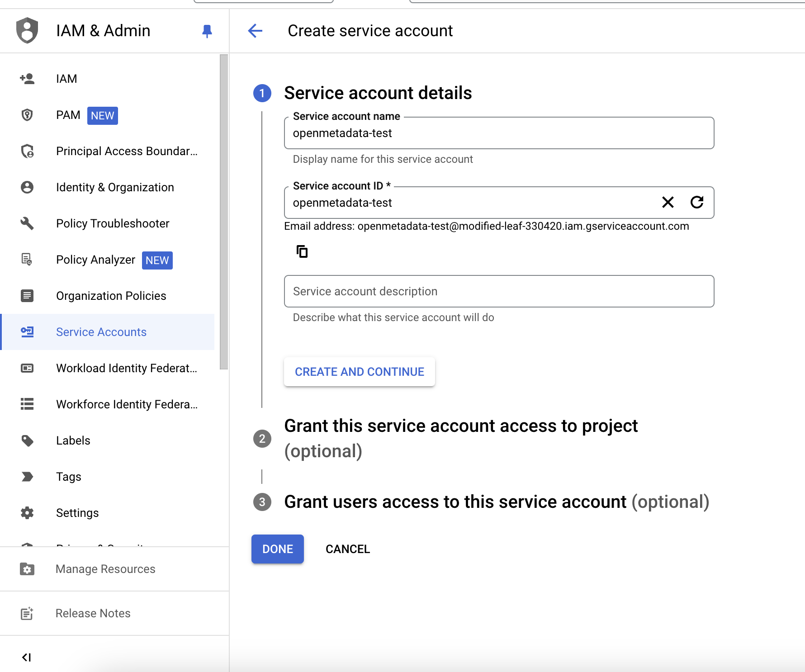805x672 pixels.
Task: Open Settings via the gear icon
Action: [x=27, y=512]
